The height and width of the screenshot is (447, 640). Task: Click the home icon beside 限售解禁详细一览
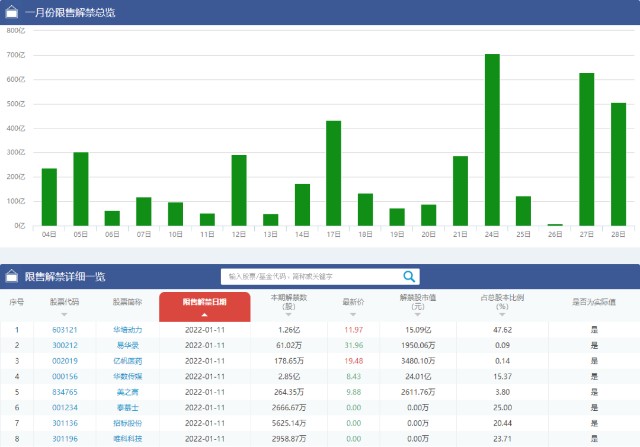[x=12, y=276]
